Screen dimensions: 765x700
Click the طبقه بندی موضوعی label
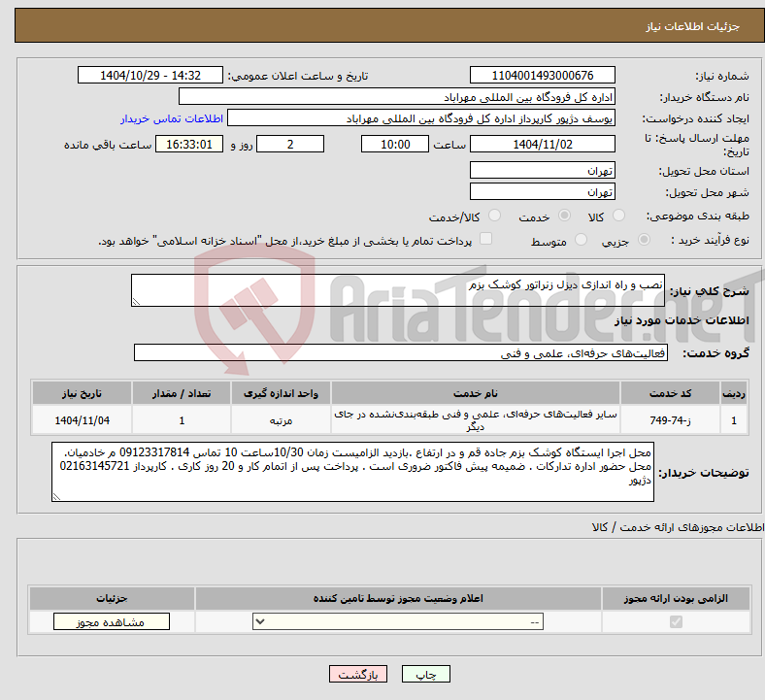click(698, 216)
